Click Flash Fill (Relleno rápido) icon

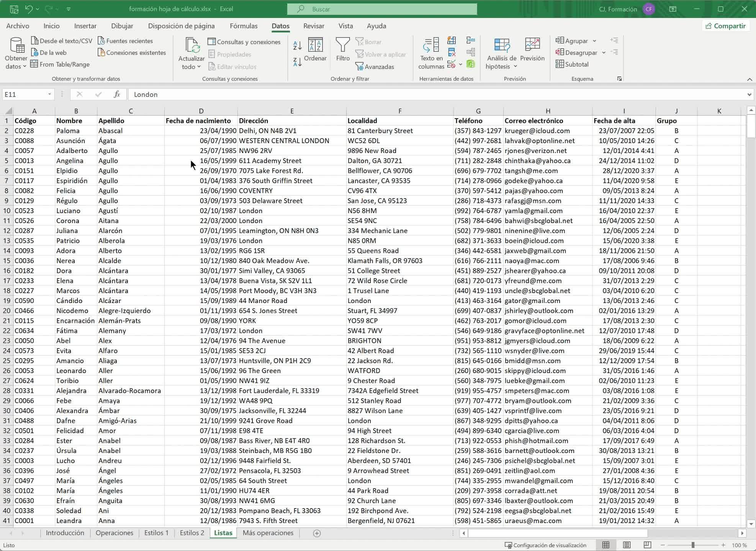tap(452, 41)
